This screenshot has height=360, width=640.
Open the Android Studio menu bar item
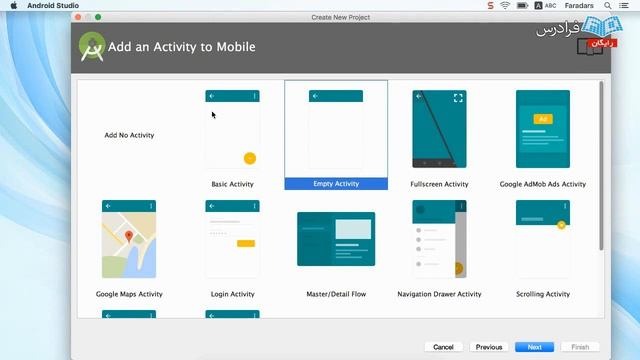pos(53,6)
